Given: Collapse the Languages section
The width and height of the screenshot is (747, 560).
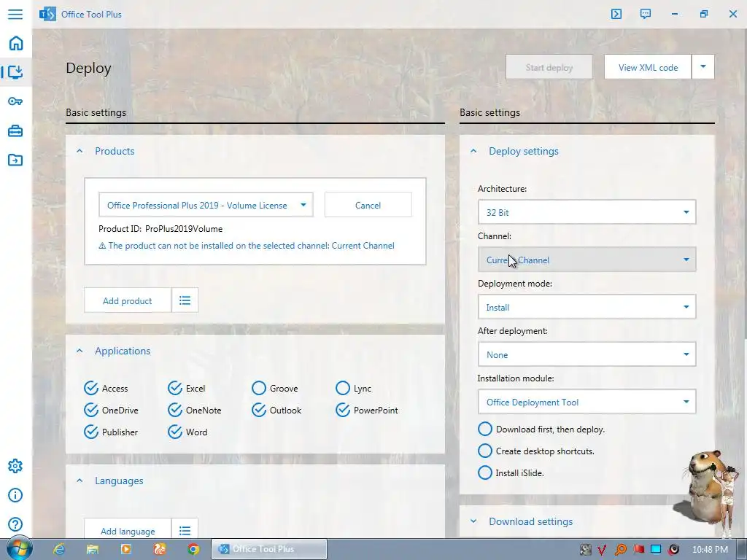Looking at the screenshot, I should (80, 481).
